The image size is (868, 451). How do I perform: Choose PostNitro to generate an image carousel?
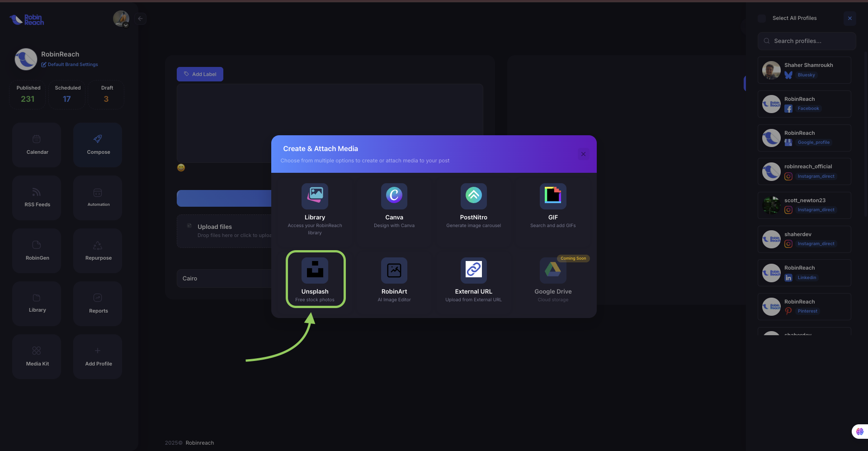pyautogui.click(x=474, y=209)
